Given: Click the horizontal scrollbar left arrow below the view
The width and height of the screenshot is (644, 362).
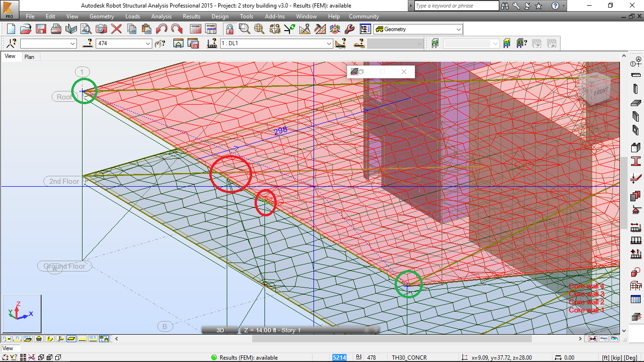Looking at the screenshot, I should point(116,338).
